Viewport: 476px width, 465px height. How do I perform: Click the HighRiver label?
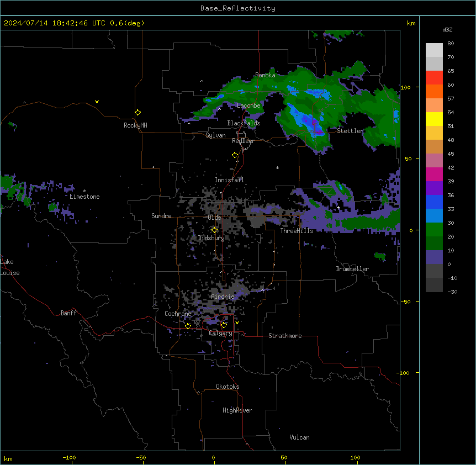pos(237,410)
